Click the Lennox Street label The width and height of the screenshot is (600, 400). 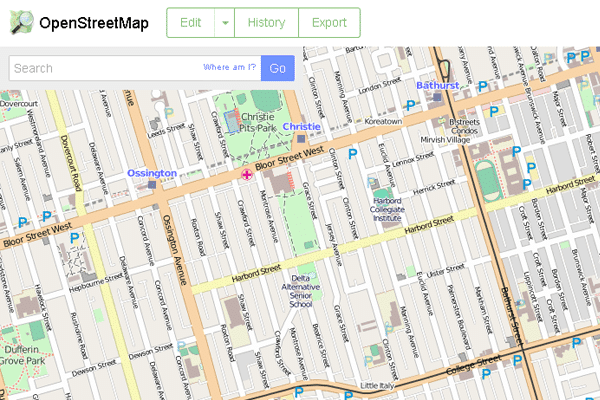point(413,159)
